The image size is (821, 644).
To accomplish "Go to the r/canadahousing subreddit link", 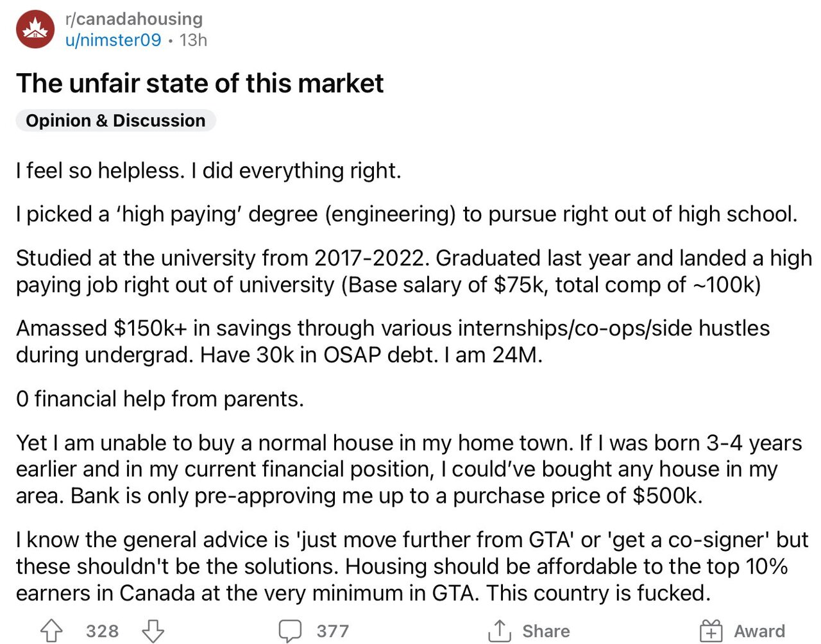I will (133, 19).
